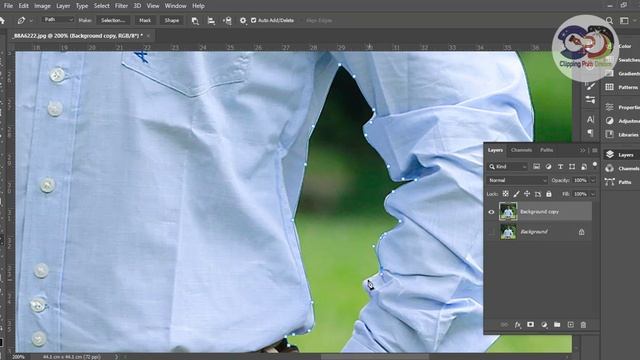
Task: Open the Window menu
Action: (x=176, y=6)
